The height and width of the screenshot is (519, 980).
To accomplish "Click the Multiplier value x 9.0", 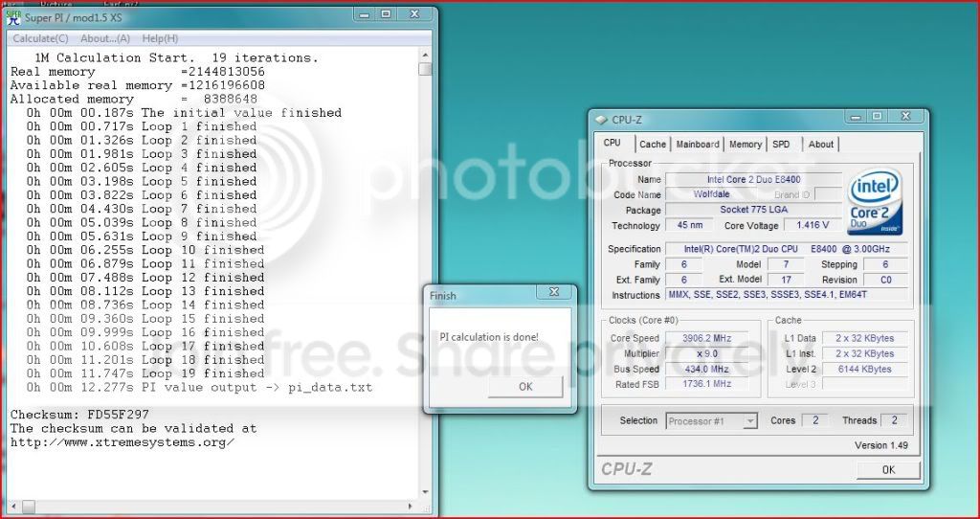I will point(706,353).
